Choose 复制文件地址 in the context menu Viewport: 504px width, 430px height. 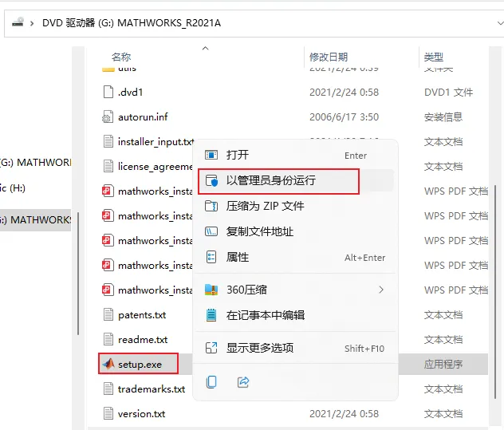coord(295,231)
